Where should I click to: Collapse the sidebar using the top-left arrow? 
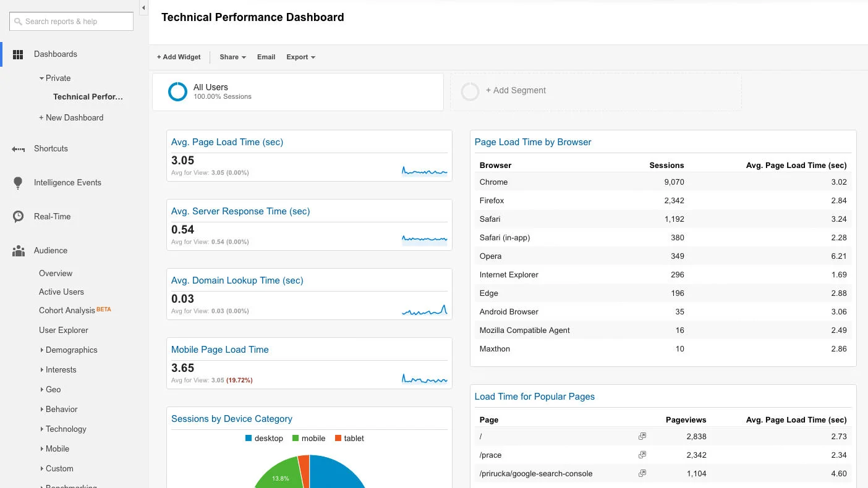tap(143, 8)
